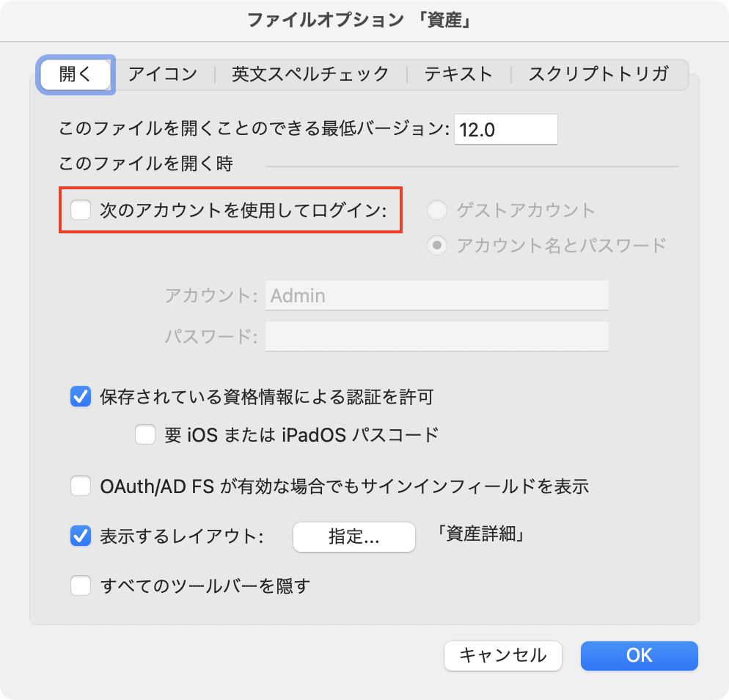Enable すべてのツールバーを隠す checkbox

point(81,586)
